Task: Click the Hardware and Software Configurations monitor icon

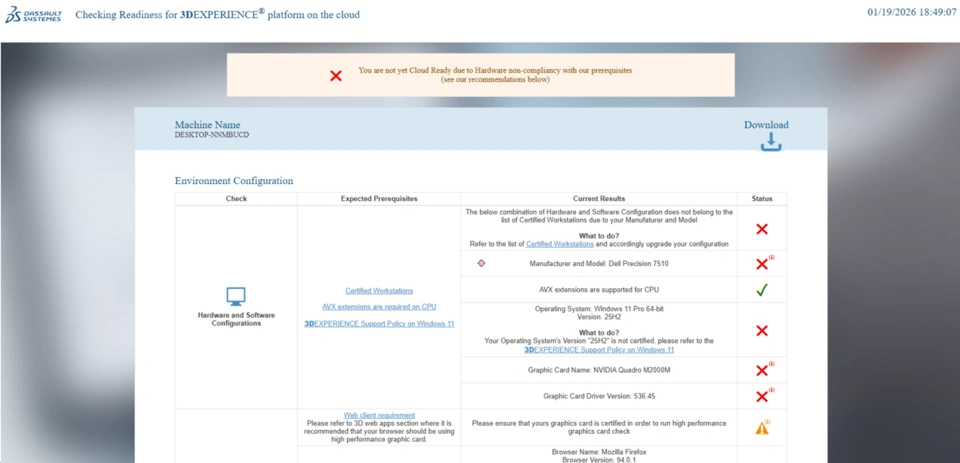Action: click(x=236, y=296)
